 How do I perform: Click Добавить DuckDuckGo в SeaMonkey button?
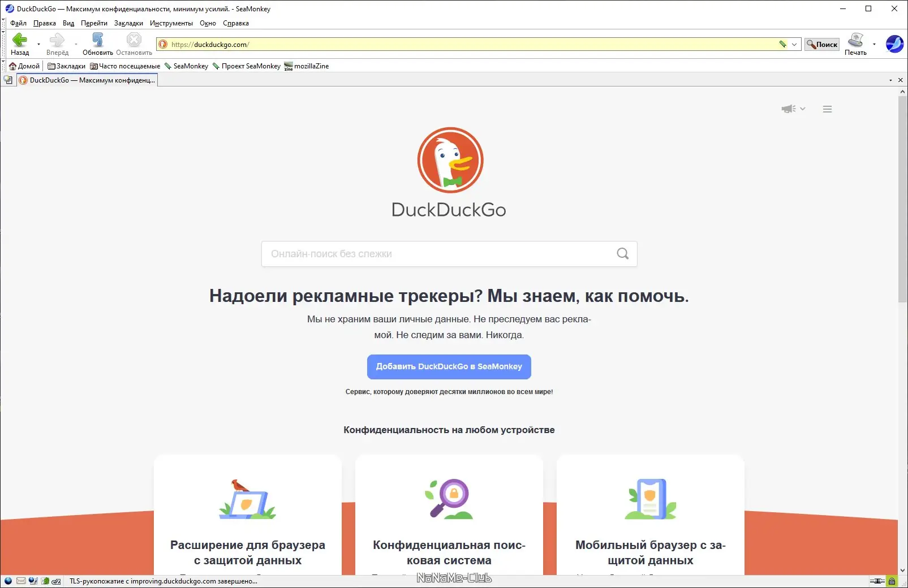[449, 367]
